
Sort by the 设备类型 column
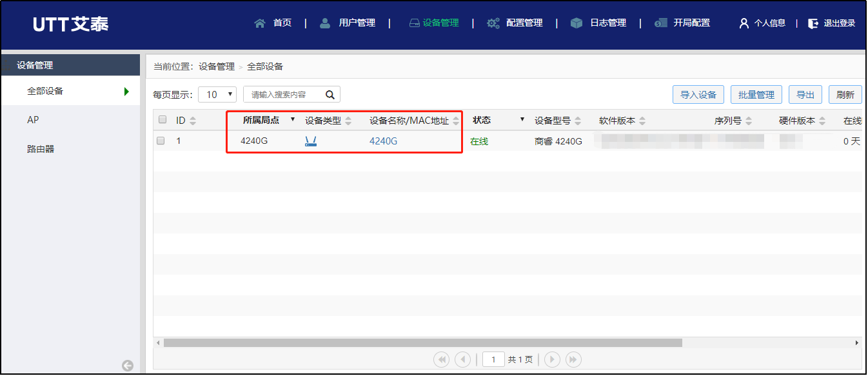[x=348, y=121]
